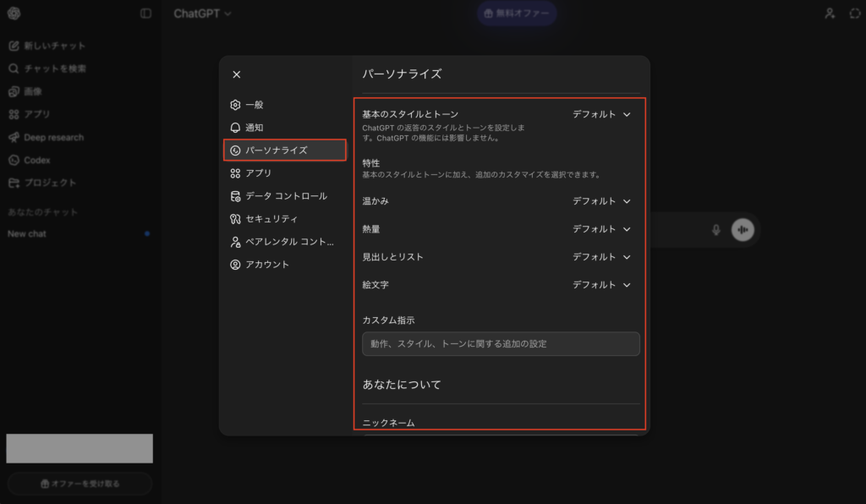Click the オファーを受け取る button
The height and width of the screenshot is (504, 866).
80,484
